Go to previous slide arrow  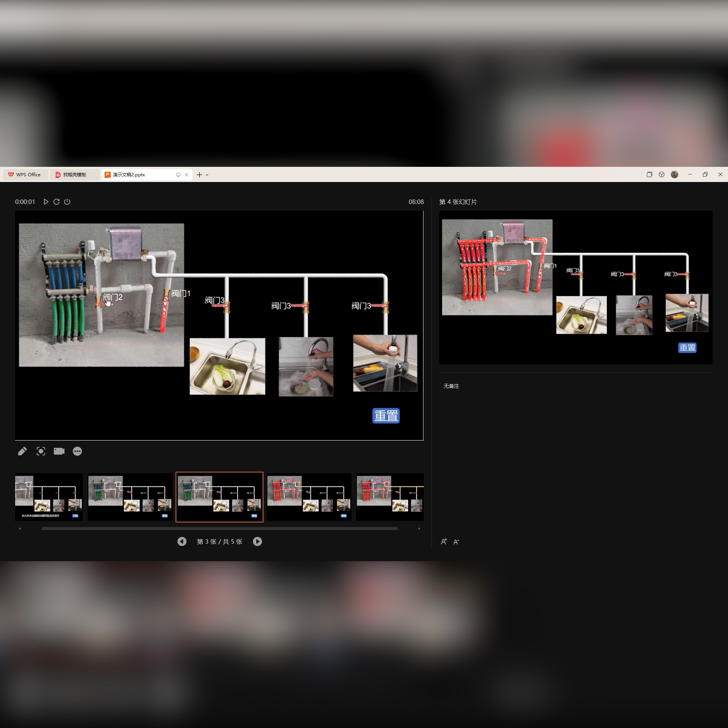coord(182,541)
